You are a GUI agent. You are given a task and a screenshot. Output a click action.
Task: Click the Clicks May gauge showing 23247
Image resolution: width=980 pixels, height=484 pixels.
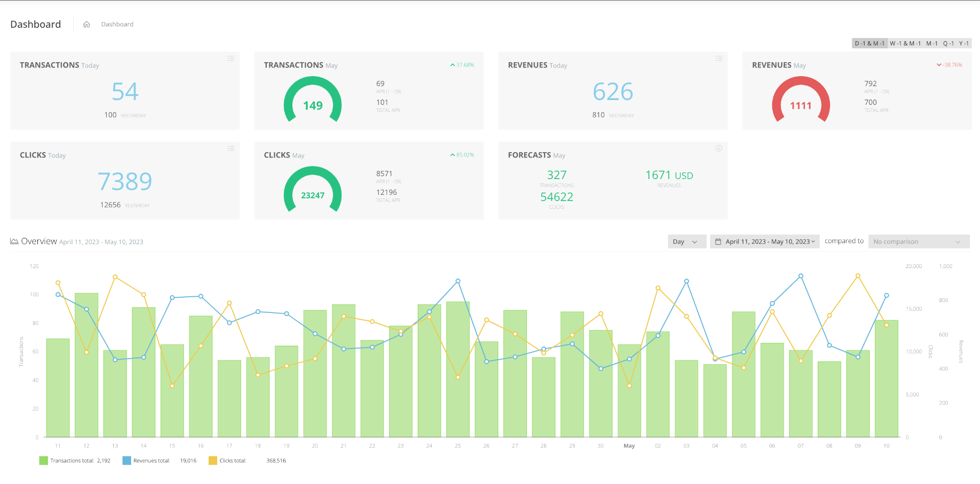pyautogui.click(x=313, y=190)
